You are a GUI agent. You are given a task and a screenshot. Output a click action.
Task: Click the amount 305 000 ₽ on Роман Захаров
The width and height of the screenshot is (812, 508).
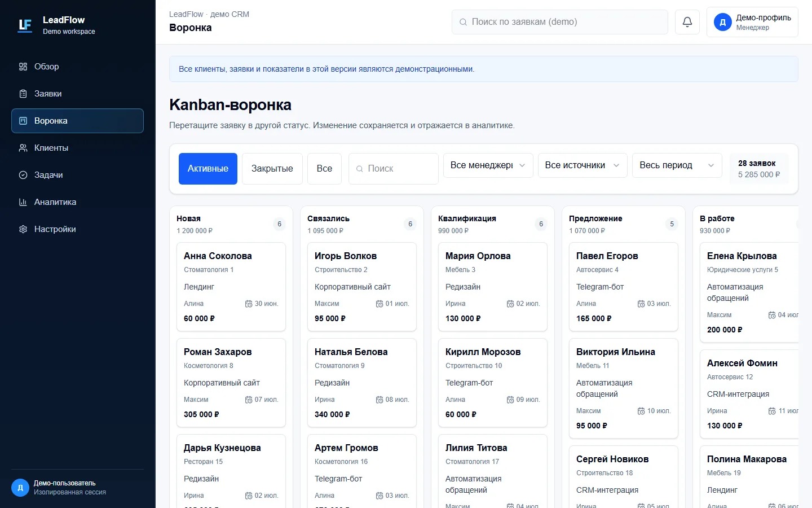(x=201, y=414)
